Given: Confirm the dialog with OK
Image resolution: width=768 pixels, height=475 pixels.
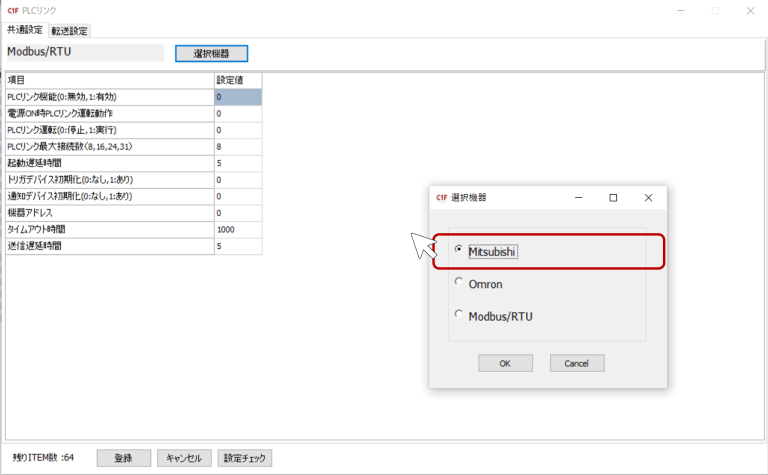Looking at the screenshot, I should tap(505, 363).
